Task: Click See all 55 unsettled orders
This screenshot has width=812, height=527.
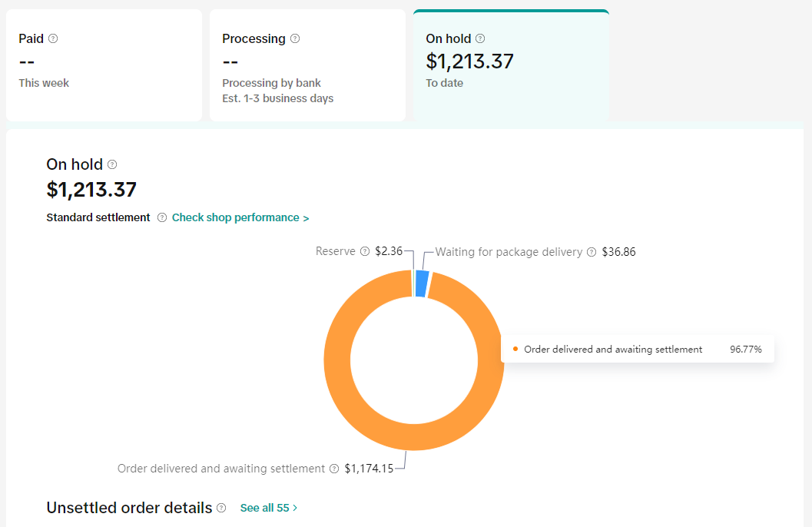Action: (x=268, y=508)
